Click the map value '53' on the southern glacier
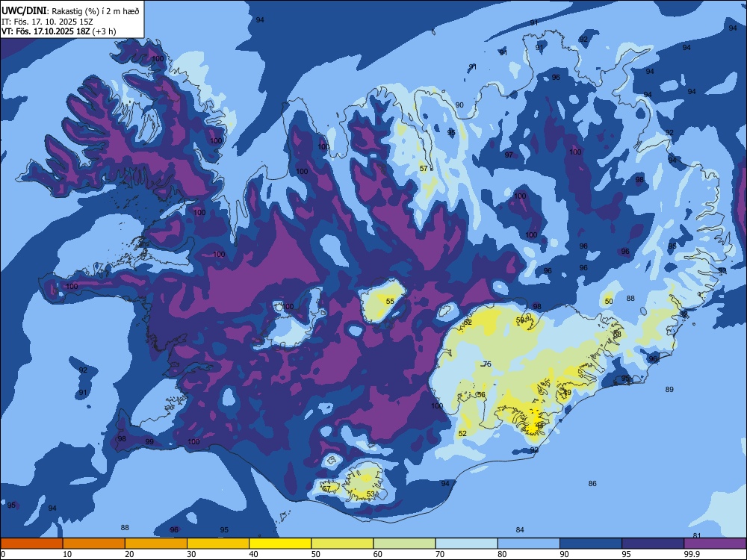747x560 pixels. pos(371,494)
